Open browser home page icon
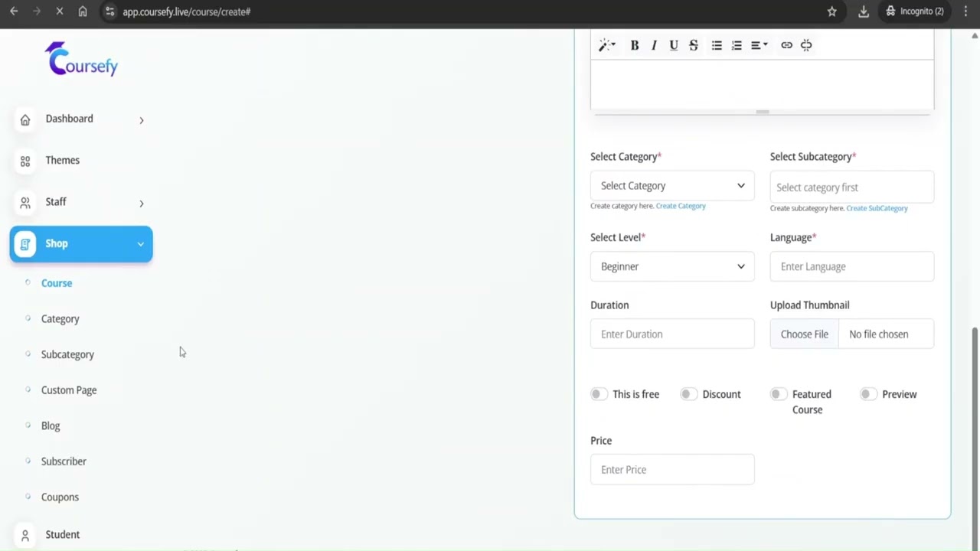This screenshot has height=551, width=980. click(83, 11)
